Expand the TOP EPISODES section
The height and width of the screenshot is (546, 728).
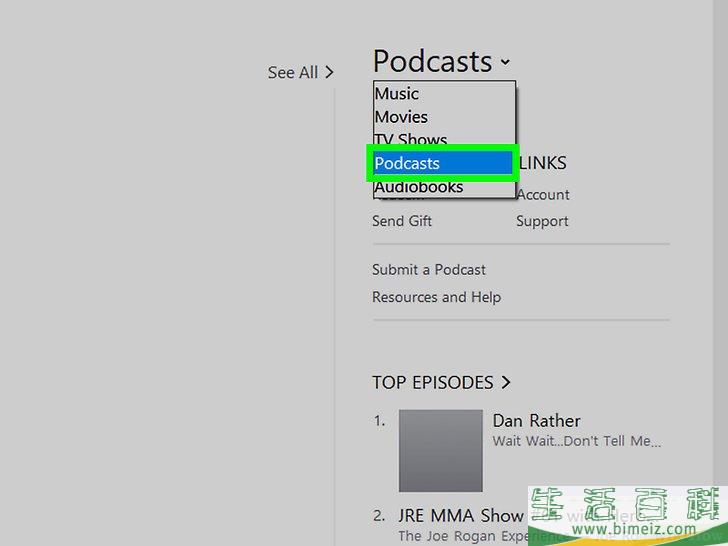click(441, 383)
